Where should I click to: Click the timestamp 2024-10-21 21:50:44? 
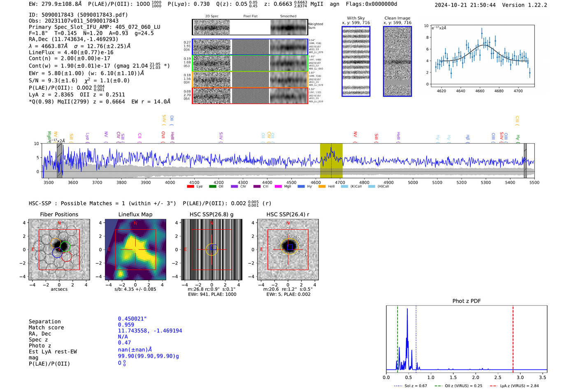[465, 5]
